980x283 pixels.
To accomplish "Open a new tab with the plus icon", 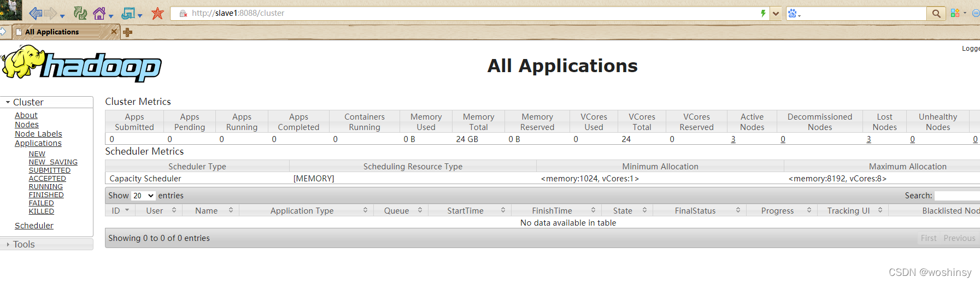I will click(x=128, y=32).
